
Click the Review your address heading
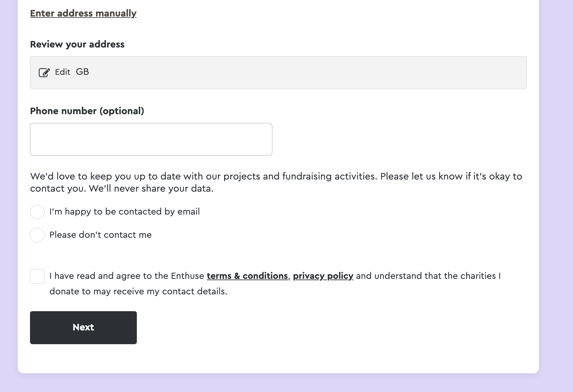click(77, 44)
